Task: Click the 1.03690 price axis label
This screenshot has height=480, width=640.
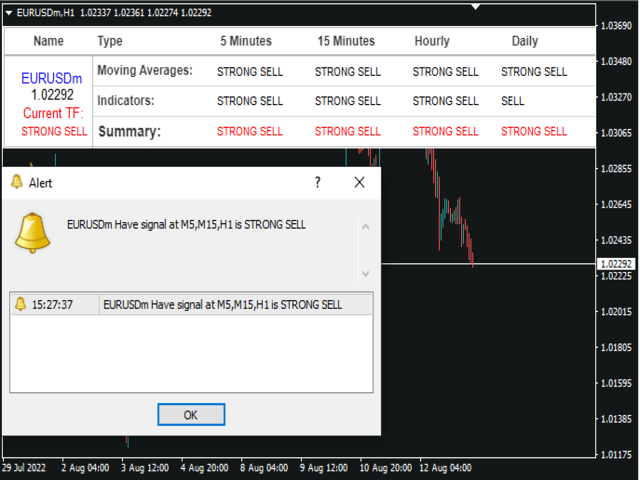Action: 616,26
